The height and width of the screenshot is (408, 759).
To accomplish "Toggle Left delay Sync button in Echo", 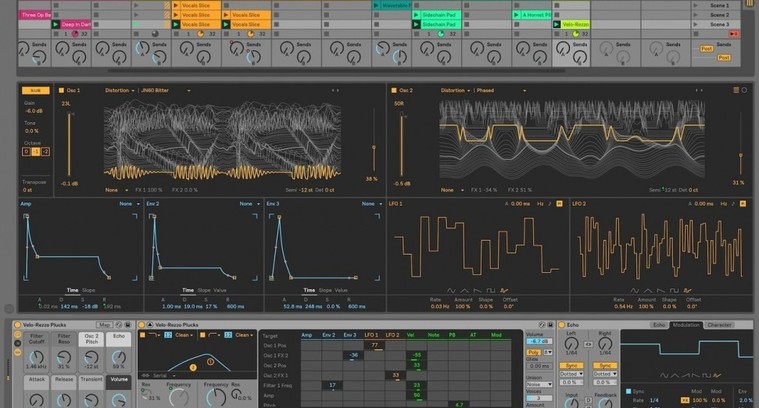I will point(571,365).
